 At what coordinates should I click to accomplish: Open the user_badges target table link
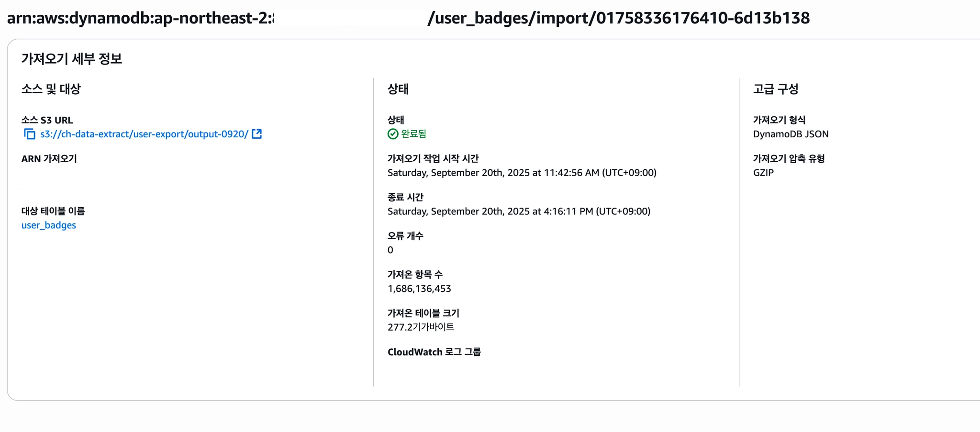point(49,225)
